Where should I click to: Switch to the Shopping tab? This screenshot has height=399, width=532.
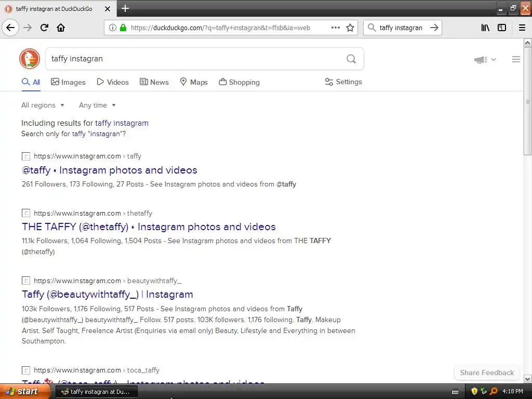[239, 82]
